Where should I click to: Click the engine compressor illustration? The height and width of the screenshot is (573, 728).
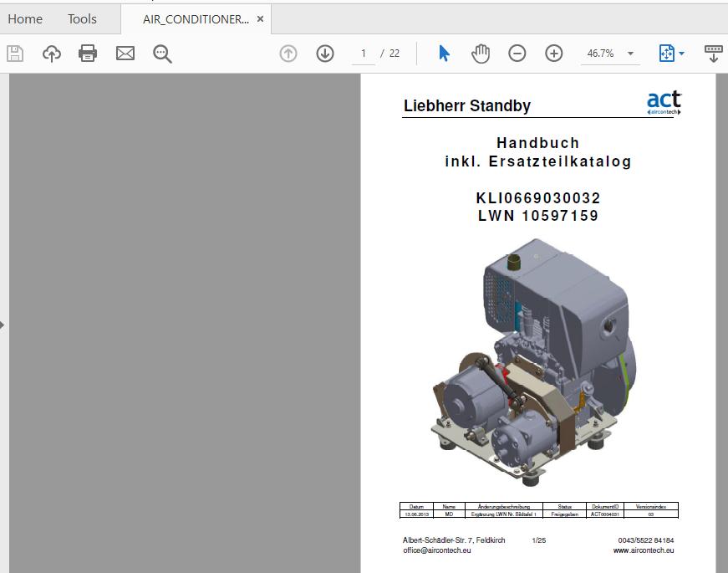(533, 362)
